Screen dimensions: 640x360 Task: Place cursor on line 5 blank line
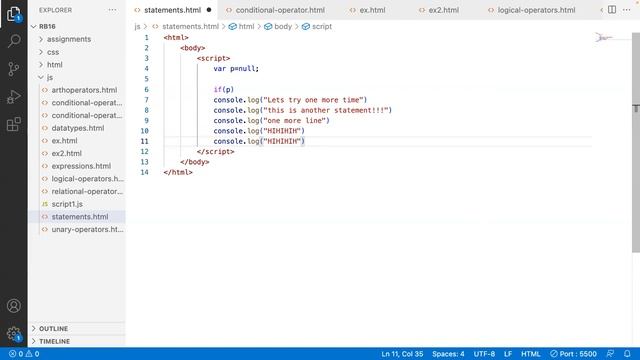(378, 79)
